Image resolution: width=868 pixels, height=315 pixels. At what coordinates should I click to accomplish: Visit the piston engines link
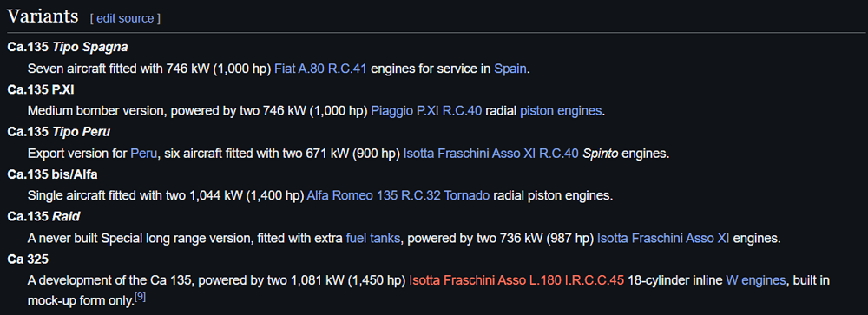561,111
